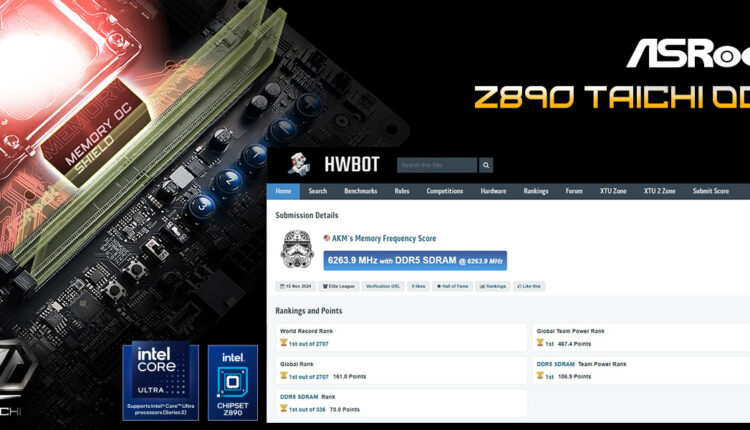Open AKM's Memory Frequency Score link

click(x=384, y=239)
